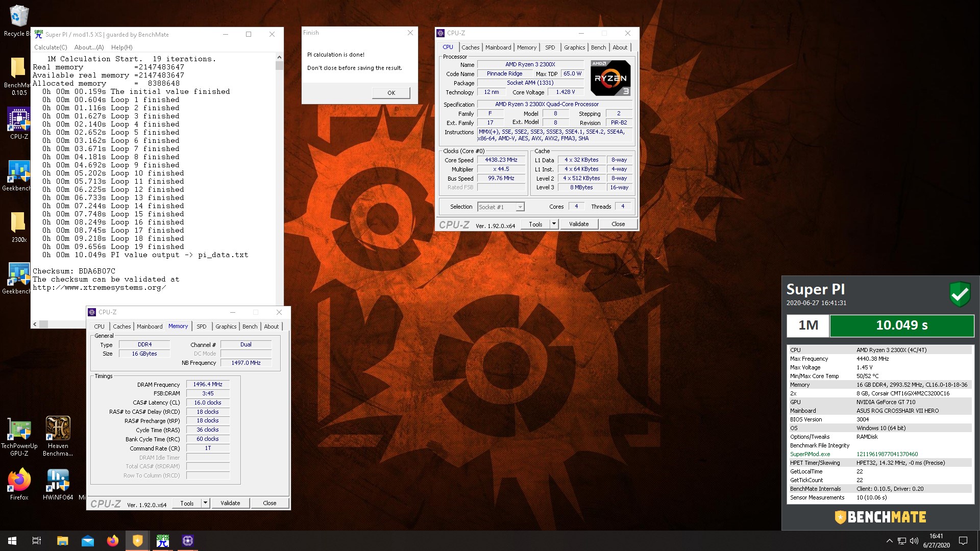Open the About...(A) menu in Super PI
980x551 pixels.
point(89,47)
